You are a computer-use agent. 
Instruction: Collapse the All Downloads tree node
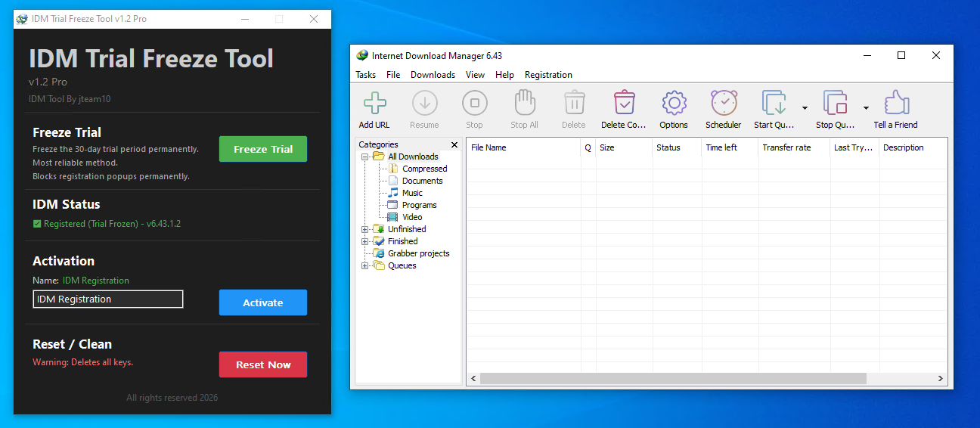pos(365,157)
